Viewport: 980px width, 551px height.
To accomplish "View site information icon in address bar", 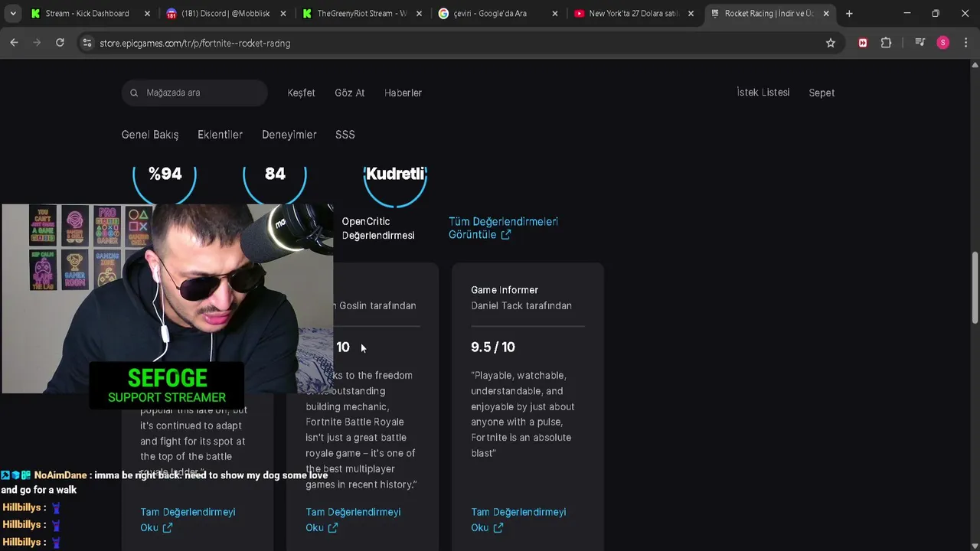I will [x=87, y=43].
